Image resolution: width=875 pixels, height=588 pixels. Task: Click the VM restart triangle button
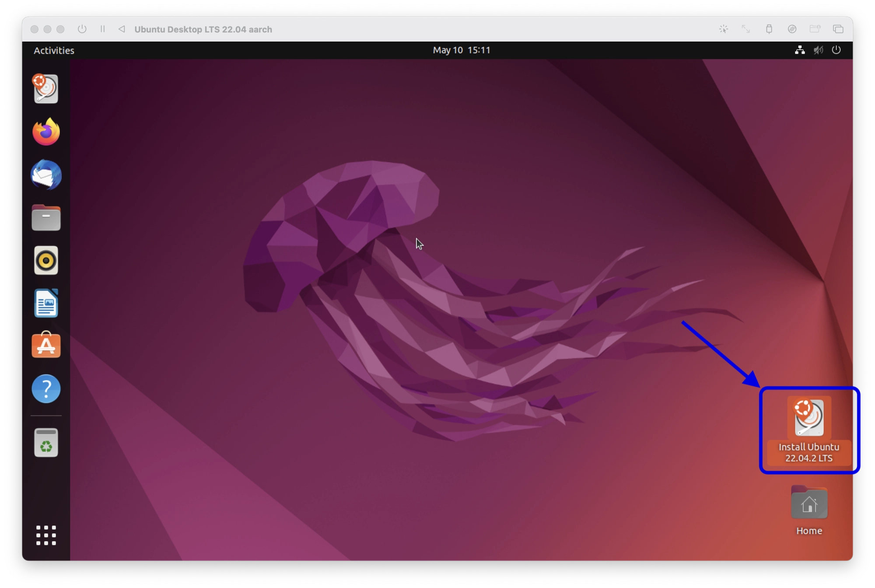point(122,29)
